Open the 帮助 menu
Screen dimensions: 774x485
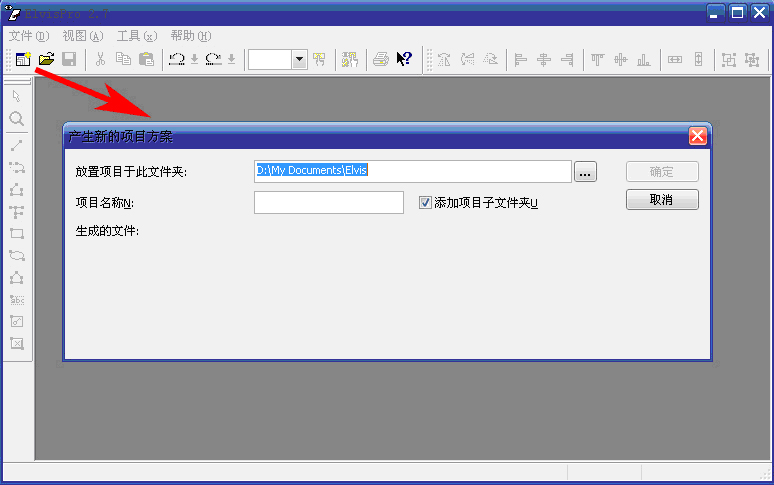190,35
